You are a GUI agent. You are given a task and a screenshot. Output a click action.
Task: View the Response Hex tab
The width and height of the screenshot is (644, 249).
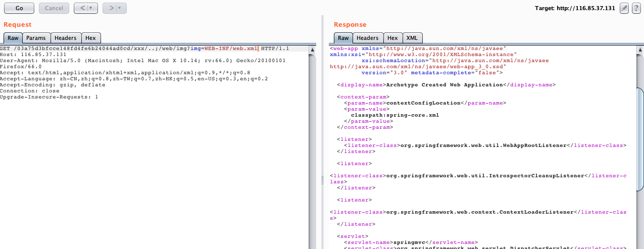[392, 38]
